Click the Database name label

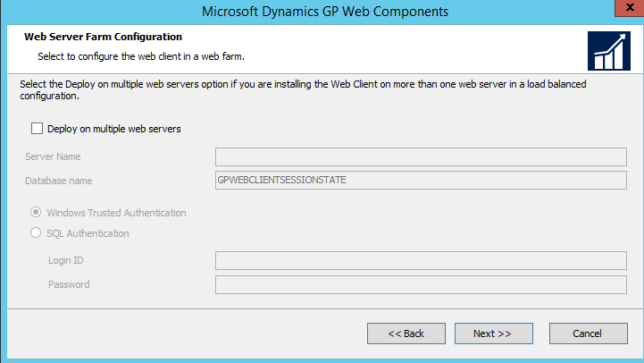coord(58,181)
